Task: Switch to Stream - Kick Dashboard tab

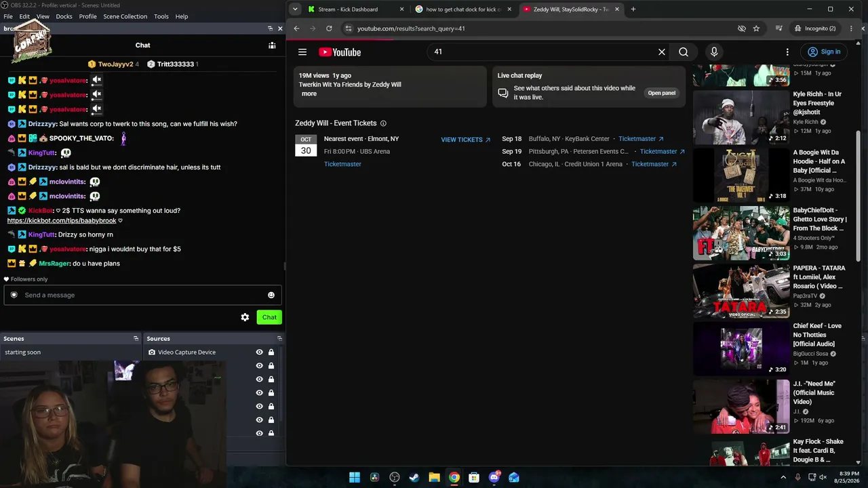Action: tap(356, 9)
